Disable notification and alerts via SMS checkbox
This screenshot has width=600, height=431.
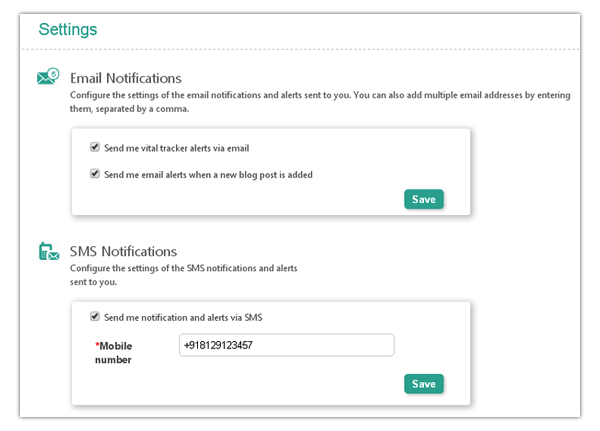95,317
